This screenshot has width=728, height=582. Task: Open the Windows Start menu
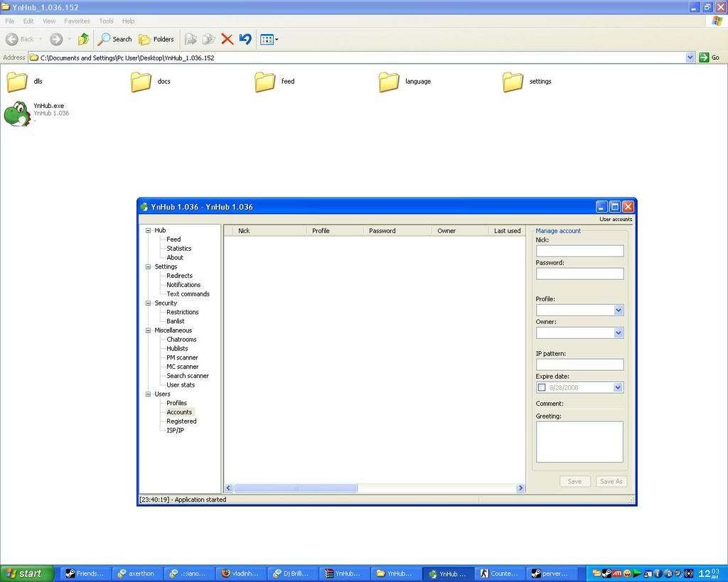[x=26, y=573]
